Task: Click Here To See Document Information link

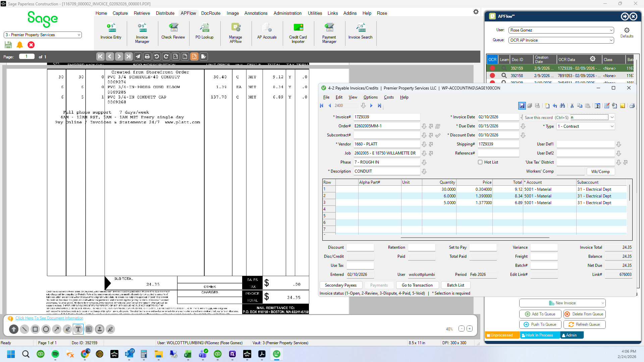Action: point(49,318)
